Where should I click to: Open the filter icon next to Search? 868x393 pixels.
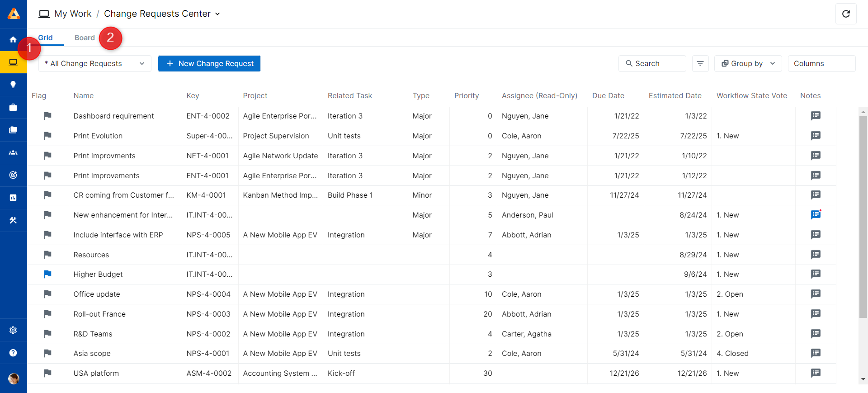pos(700,64)
